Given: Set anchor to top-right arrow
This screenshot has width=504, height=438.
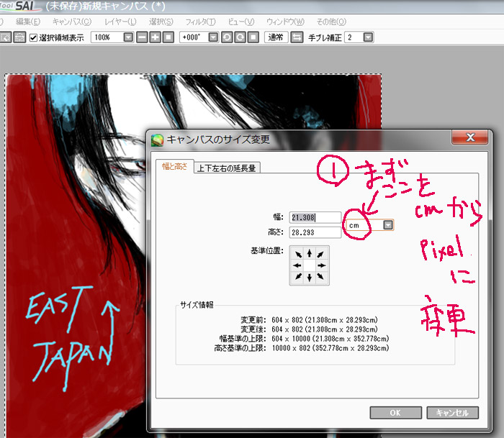Looking at the screenshot, I should coord(320,255).
